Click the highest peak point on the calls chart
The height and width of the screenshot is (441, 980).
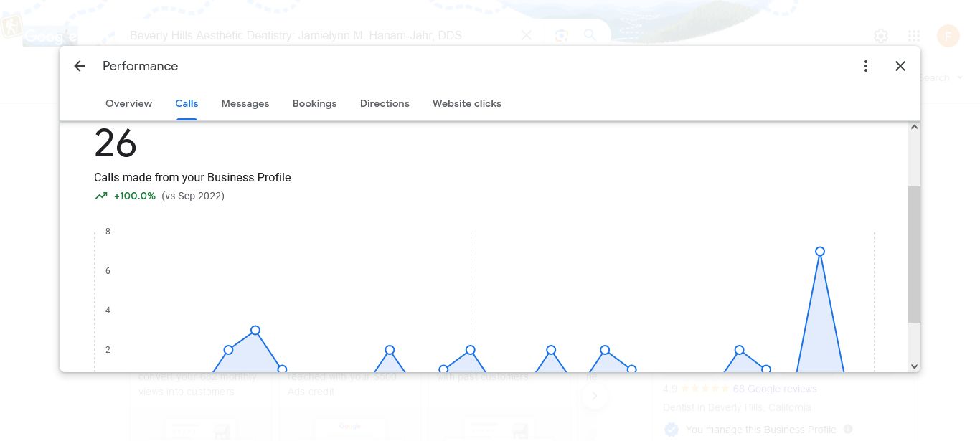pos(820,252)
